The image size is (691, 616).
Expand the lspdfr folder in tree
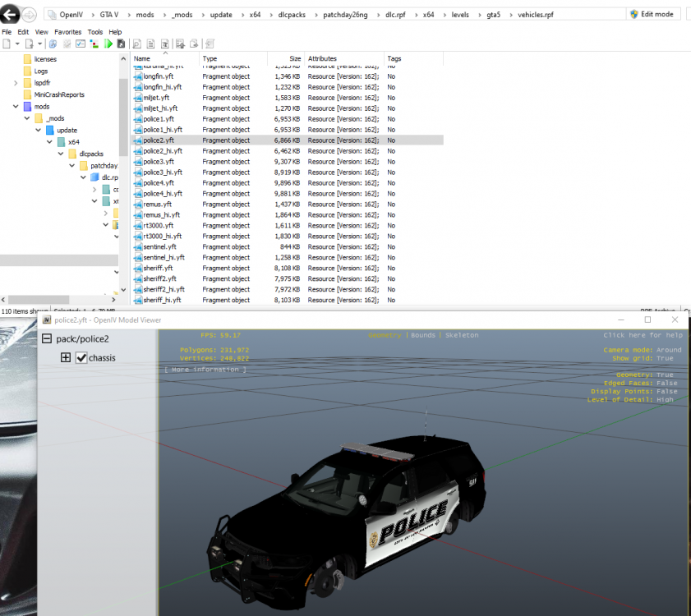(x=16, y=83)
